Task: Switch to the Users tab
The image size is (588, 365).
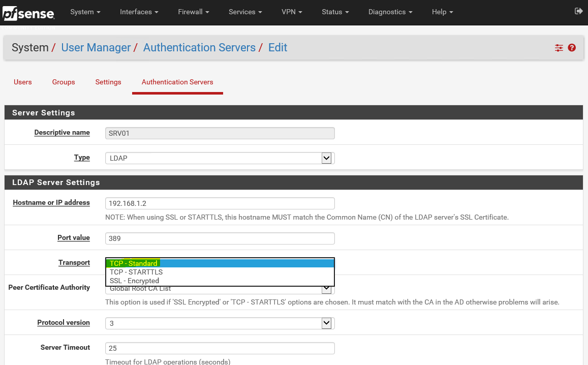Action: (x=23, y=82)
